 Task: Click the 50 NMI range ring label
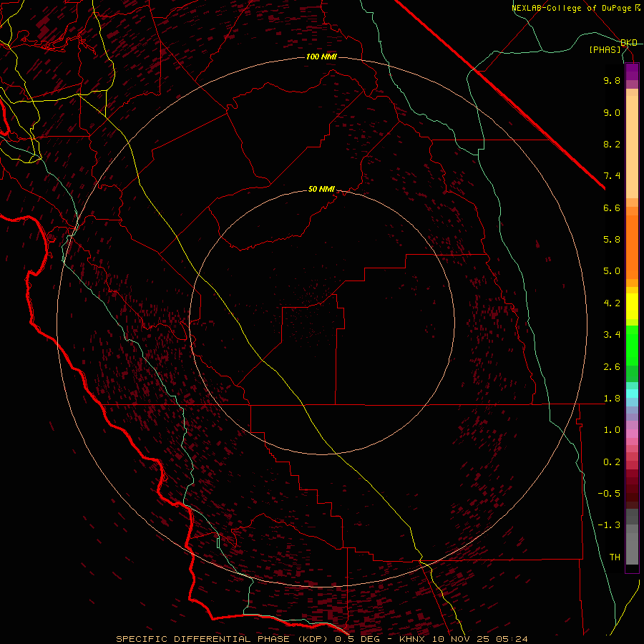coord(321,189)
